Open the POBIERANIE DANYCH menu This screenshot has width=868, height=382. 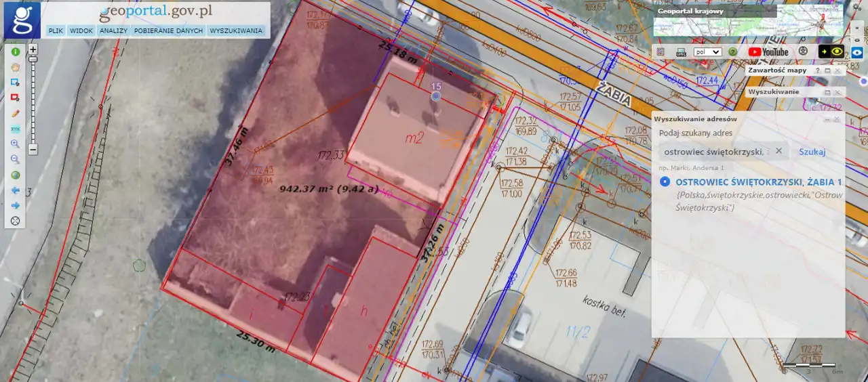tap(168, 30)
